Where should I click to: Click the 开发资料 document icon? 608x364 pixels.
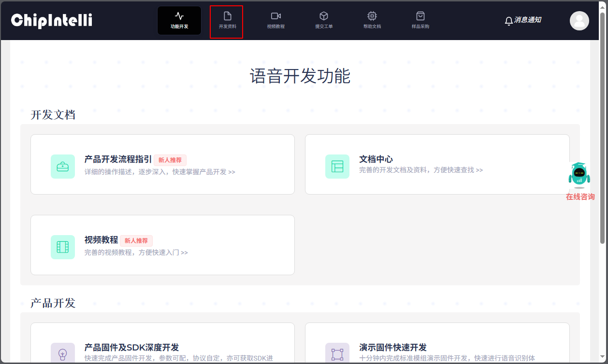point(228,16)
